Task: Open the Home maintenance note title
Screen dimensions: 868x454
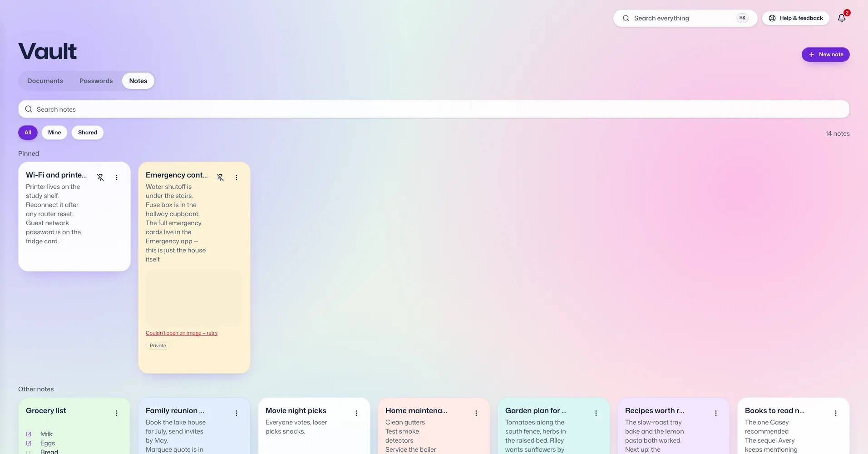Action: point(416,410)
